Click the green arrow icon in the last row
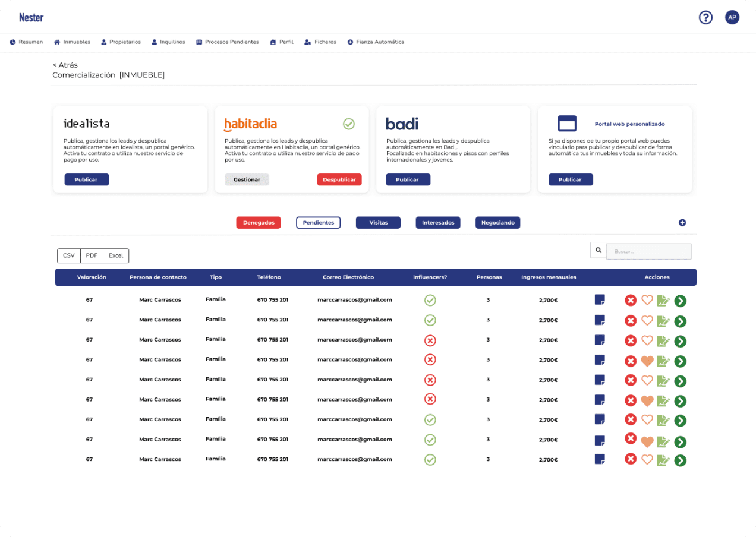The height and width of the screenshot is (537, 756). click(681, 460)
